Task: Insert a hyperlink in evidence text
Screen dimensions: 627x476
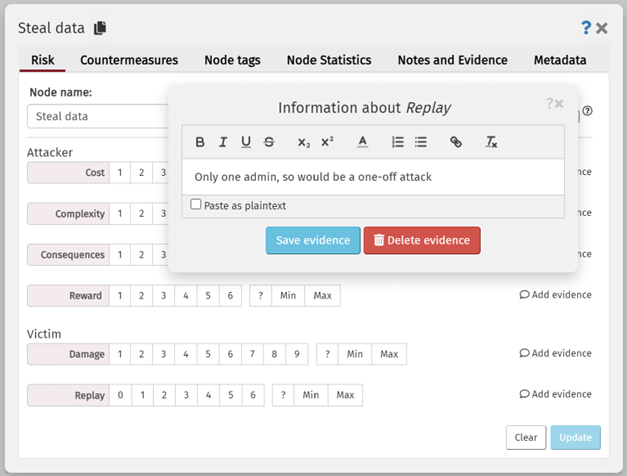Action: [x=456, y=142]
